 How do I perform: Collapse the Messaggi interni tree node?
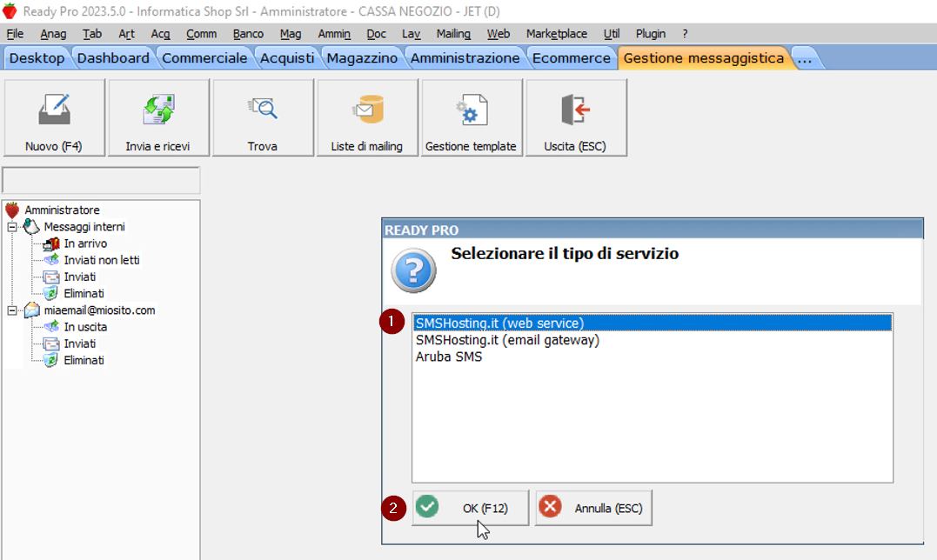point(12,227)
